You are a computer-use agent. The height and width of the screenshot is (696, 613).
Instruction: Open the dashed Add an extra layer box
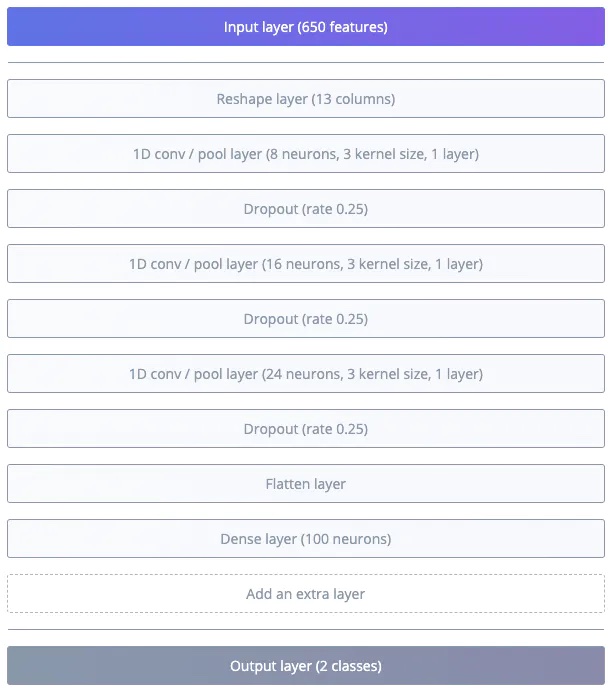[x=306, y=594]
